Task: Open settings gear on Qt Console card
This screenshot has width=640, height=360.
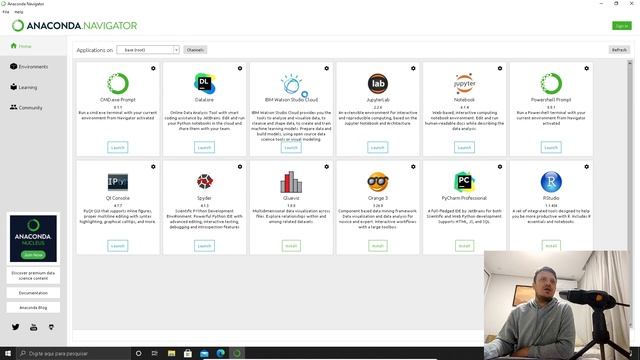Action: coord(153,167)
